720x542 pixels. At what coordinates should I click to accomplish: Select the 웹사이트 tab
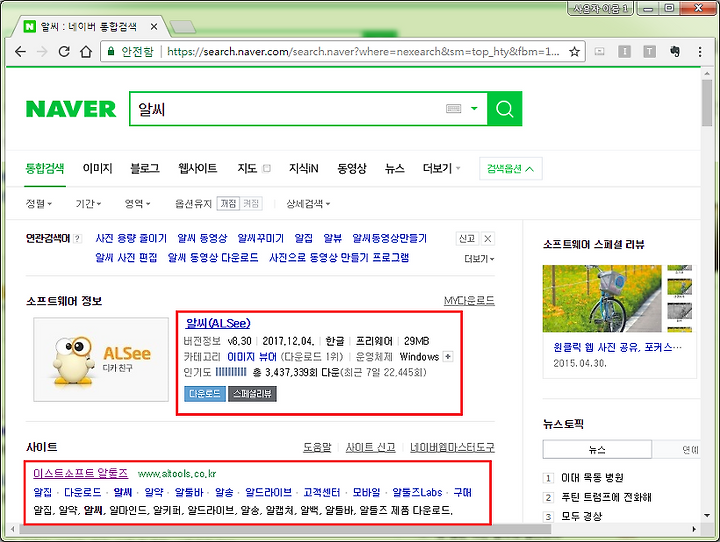(x=197, y=169)
